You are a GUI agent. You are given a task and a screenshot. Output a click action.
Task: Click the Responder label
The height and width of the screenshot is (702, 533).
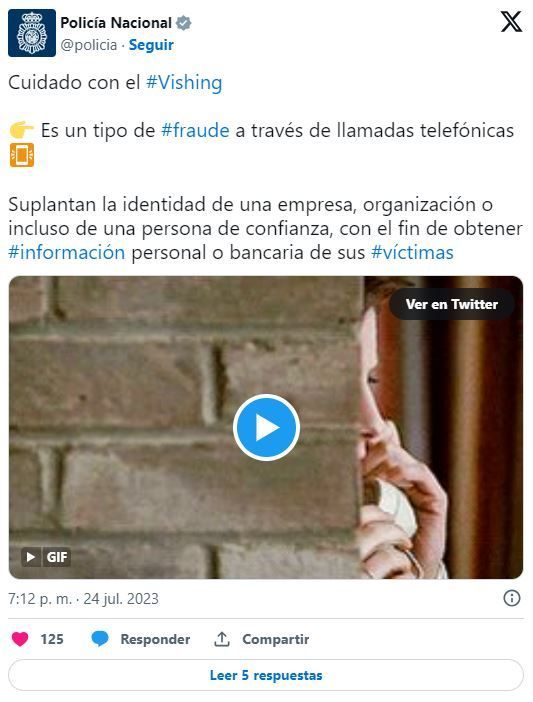[155, 639]
